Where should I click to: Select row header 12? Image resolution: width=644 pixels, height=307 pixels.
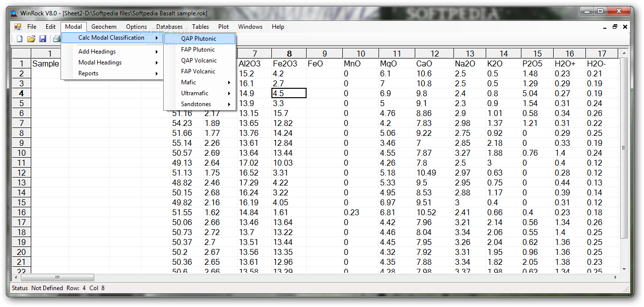click(21, 173)
